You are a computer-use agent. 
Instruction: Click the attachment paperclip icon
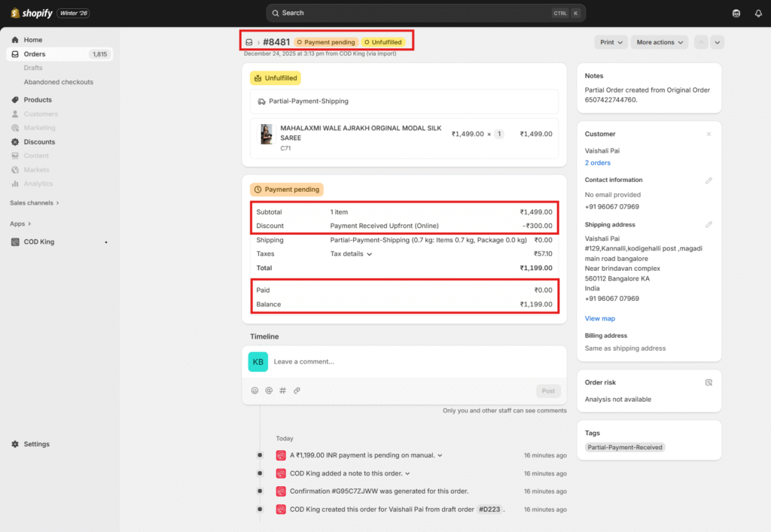(297, 391)
